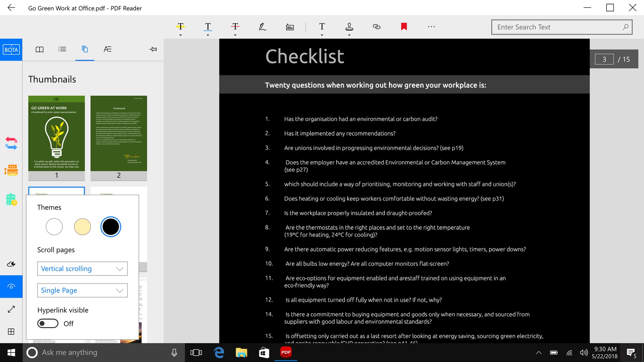
Task: Open the table of contents outline view
Action: point(62,49)
